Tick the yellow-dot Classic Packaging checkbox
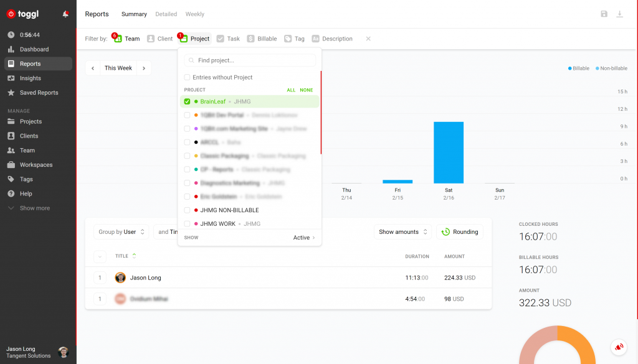The width and height of the screenshot is (638, 364). pyautogui.click(x=187, y=156)
